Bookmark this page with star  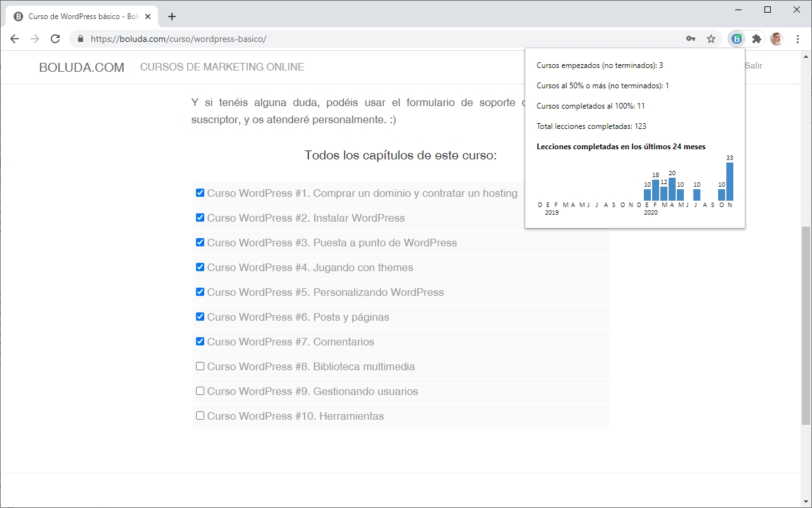click(x=711, y=39)
